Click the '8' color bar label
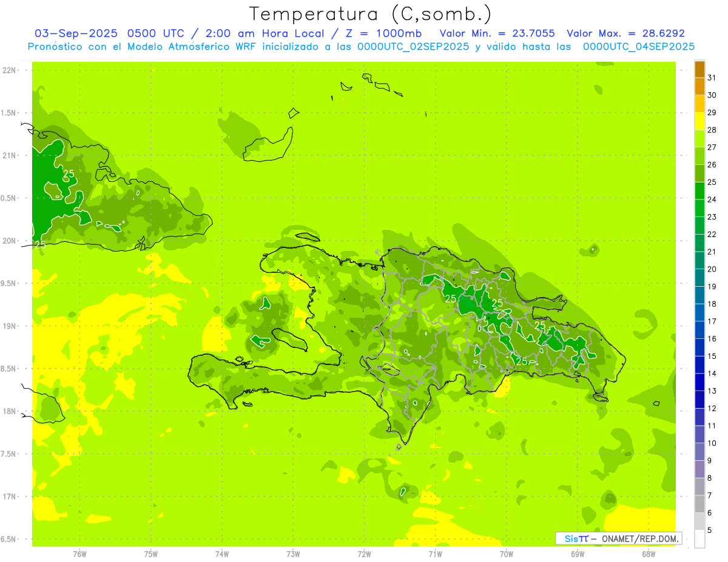Screen dimensions: 728x562 tap(710, 478)
